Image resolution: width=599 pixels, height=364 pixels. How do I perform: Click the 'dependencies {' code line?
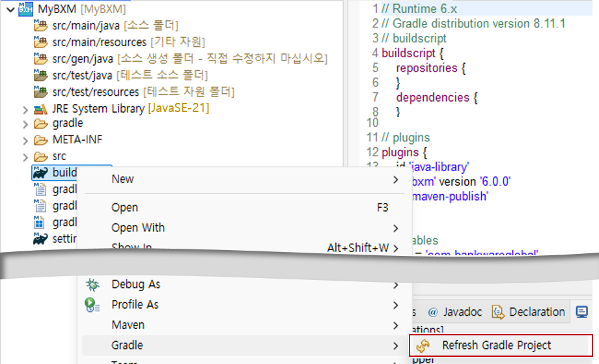pyautogui.click(x=437, y=98)
